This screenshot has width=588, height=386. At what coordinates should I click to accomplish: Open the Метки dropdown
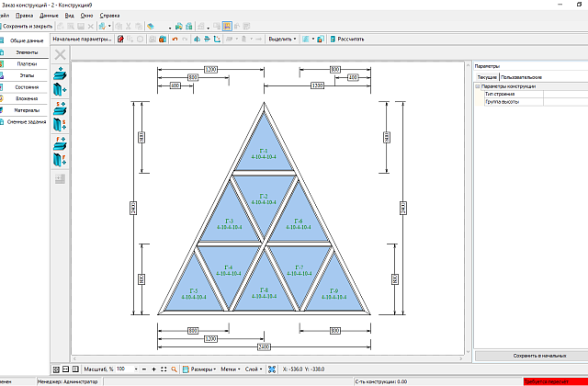(x=230, y=369)
